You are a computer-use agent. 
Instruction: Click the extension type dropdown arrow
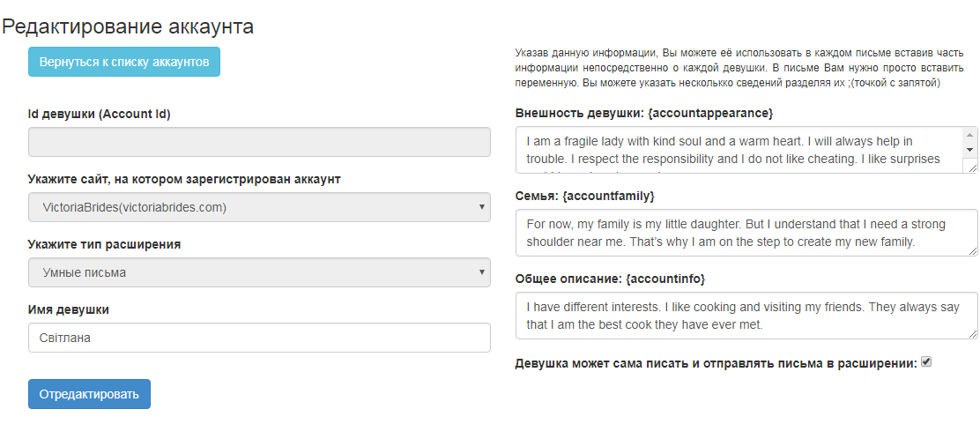pos(481,272)
